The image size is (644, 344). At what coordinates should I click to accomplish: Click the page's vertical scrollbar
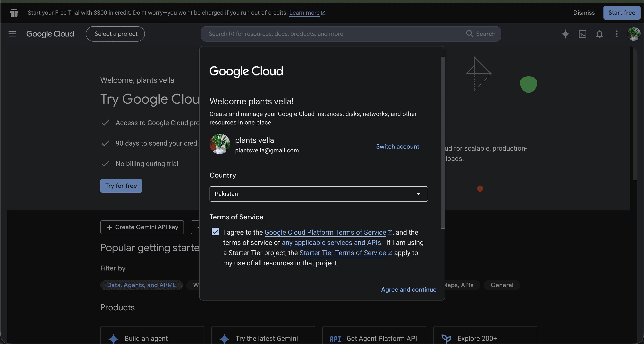[x=634, y=113]
